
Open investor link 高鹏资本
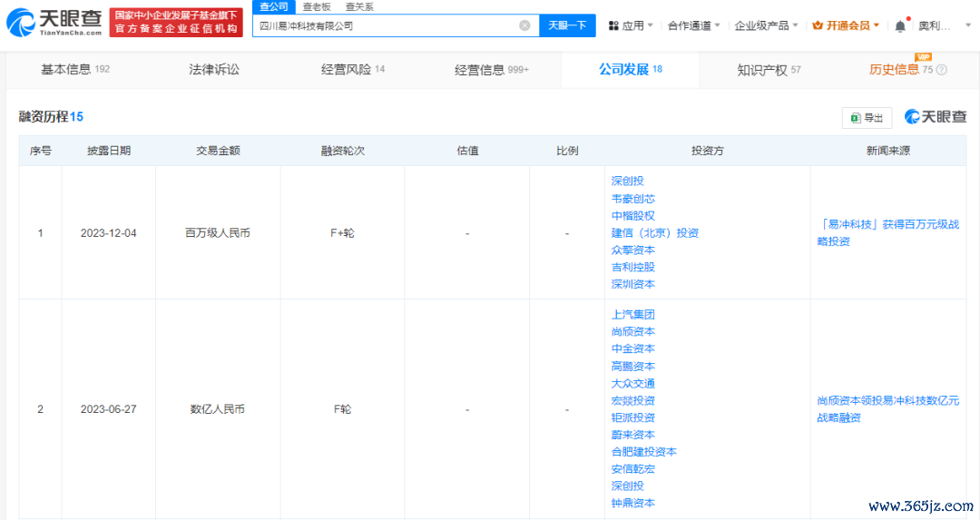pyautogui.click(x=633, y=367)
